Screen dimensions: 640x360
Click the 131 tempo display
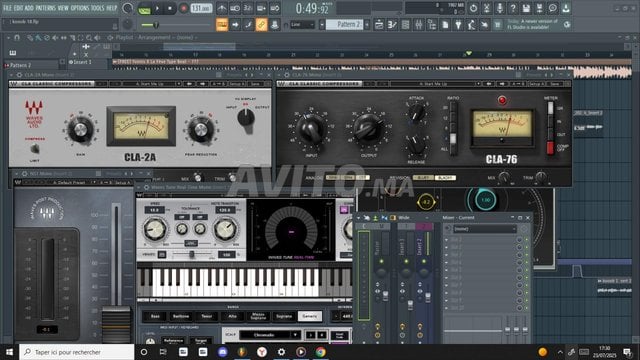point(200,8)
